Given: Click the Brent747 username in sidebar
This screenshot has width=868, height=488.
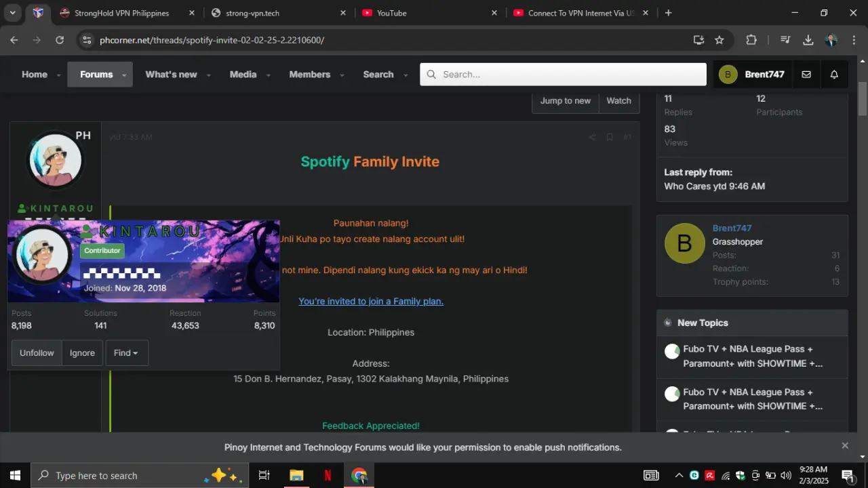Looking at the screenshot, I should 732,228.
